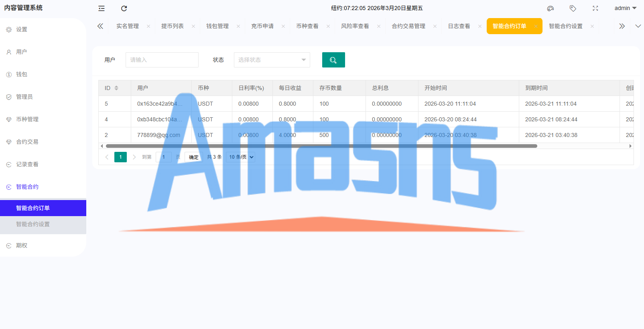Switch to the 合约交易管理 tab
Viewport: 644px width, 329px height.
(x=408, y=26)
